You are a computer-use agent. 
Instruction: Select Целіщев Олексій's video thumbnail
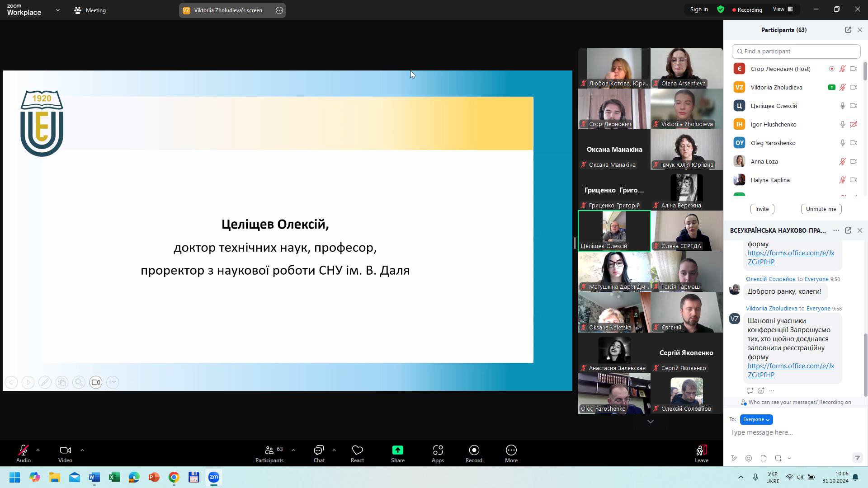614,231
